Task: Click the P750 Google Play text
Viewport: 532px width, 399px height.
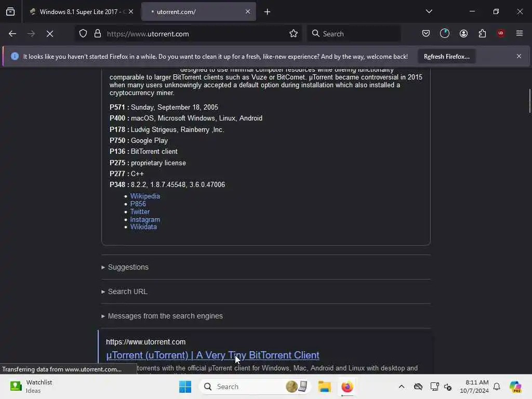Action: point(139,140)
